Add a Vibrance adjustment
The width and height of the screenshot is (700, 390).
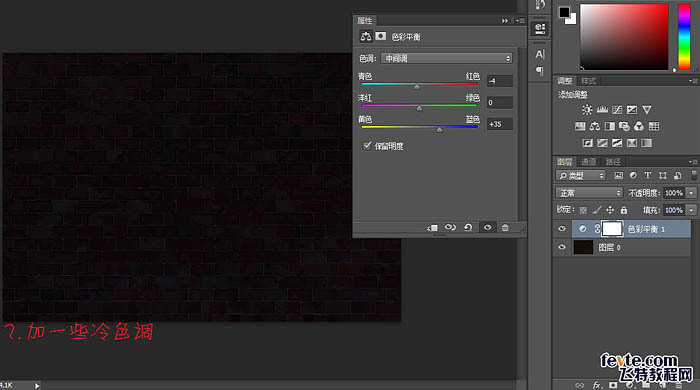point(646,110)
